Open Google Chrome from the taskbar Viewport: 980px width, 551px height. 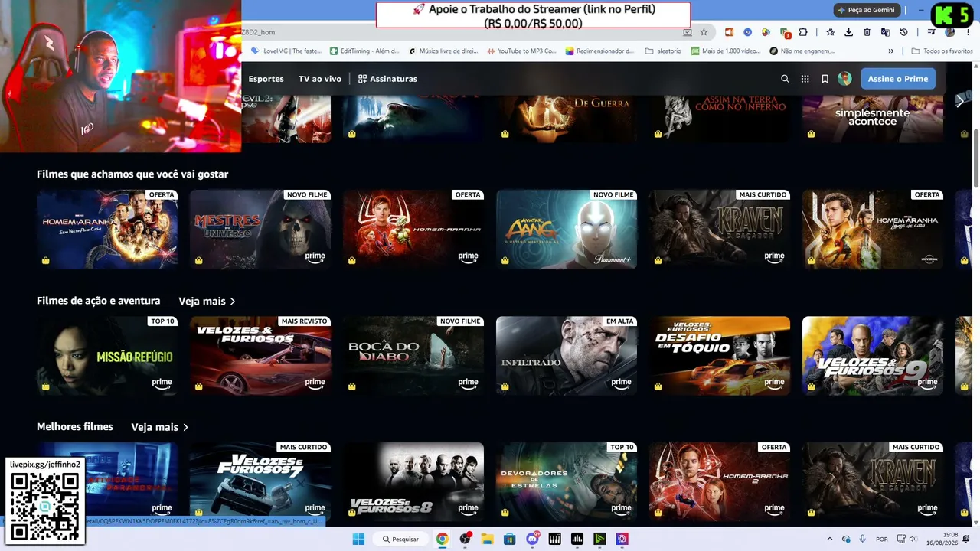pyautogui.click(x=442, y=539)
